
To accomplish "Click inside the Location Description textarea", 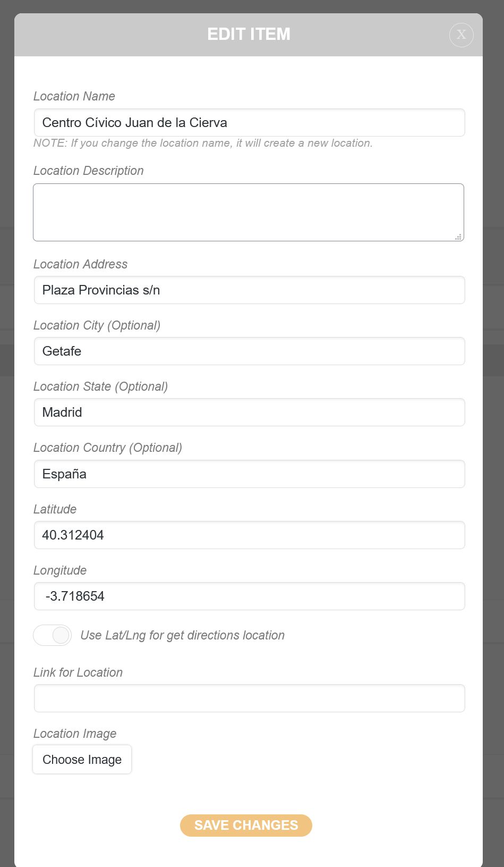I will tap(248, 212).
